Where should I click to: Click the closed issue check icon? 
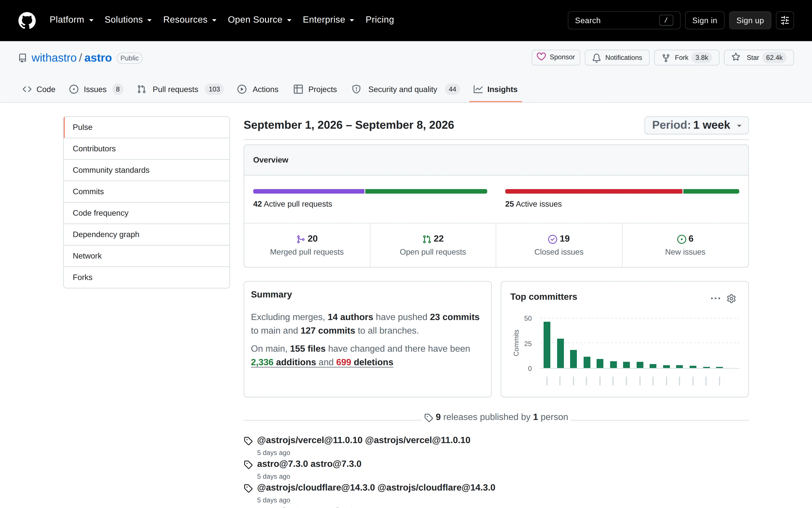[552, 239]
